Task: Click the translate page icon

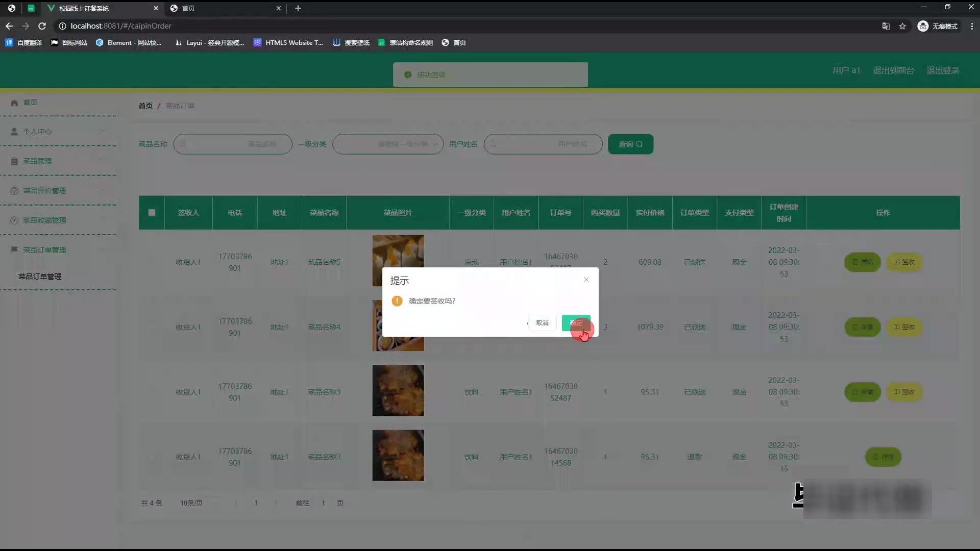Action: click(886, 26)
